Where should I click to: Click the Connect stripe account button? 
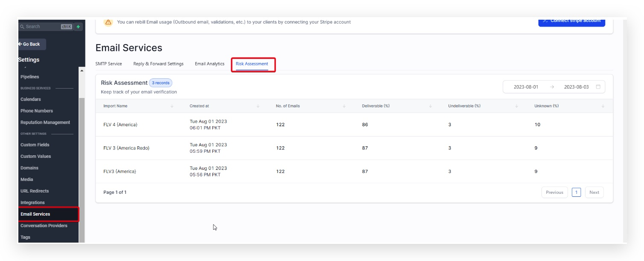point(571,21)
